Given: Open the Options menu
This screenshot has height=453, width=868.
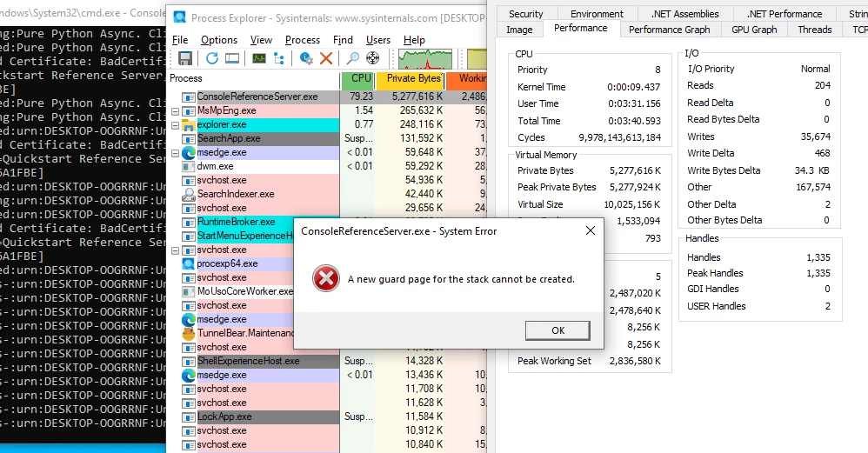Looking at the screenshot, I should click(219, 40).
